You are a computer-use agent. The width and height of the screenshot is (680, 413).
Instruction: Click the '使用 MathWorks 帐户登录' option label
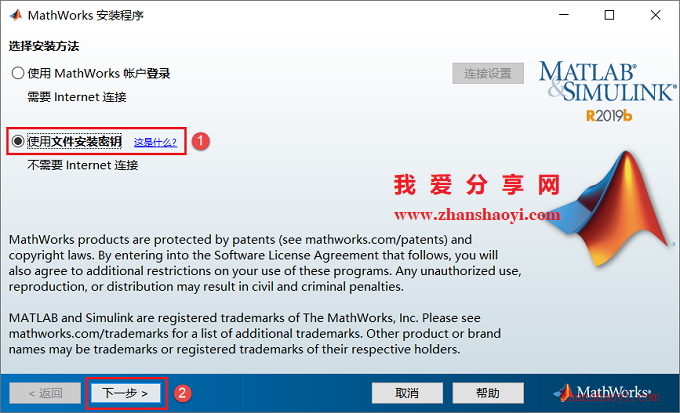[99, 73]
